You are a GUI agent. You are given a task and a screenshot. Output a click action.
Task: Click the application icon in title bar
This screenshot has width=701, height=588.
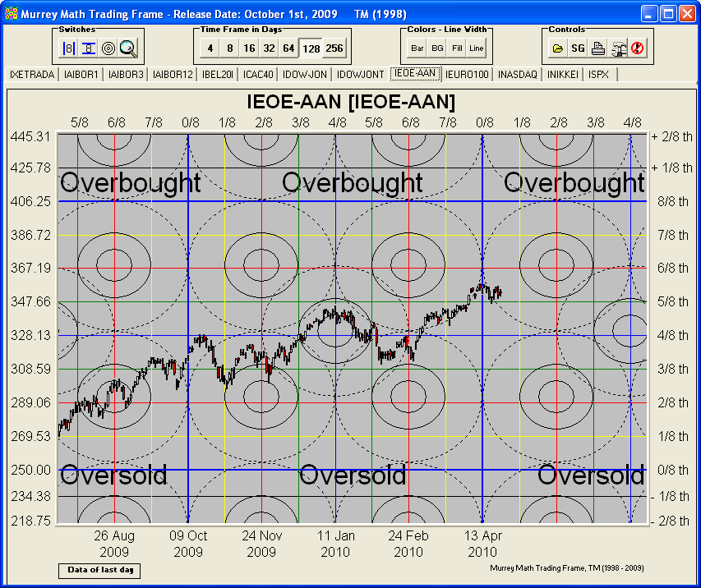[11, 14]
